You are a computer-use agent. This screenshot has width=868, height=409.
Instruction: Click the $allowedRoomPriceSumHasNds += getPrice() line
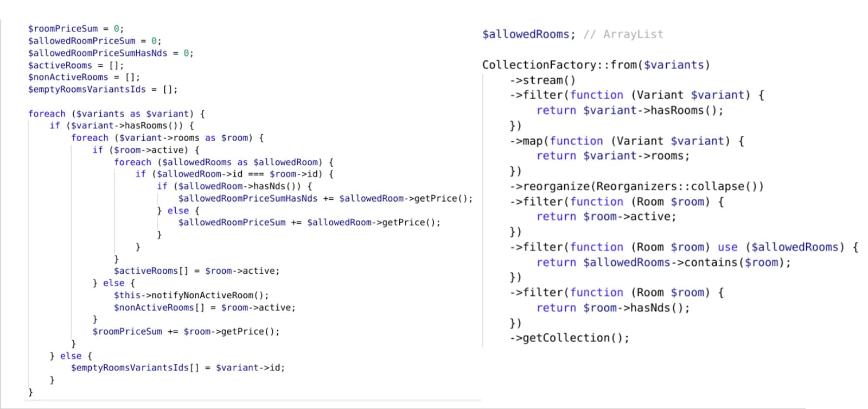(325, 198)
